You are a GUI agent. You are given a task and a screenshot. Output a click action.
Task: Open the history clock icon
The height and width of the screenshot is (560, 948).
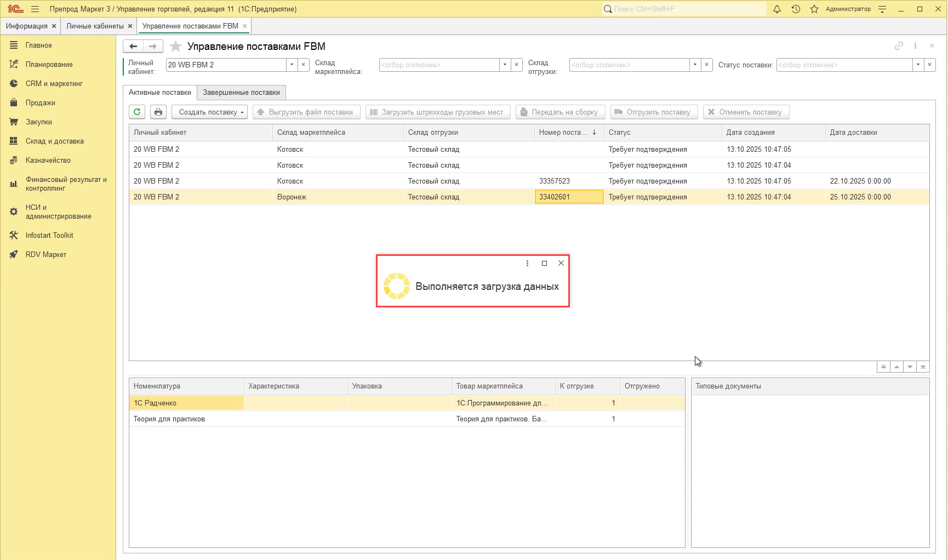(x=796, y=9)
